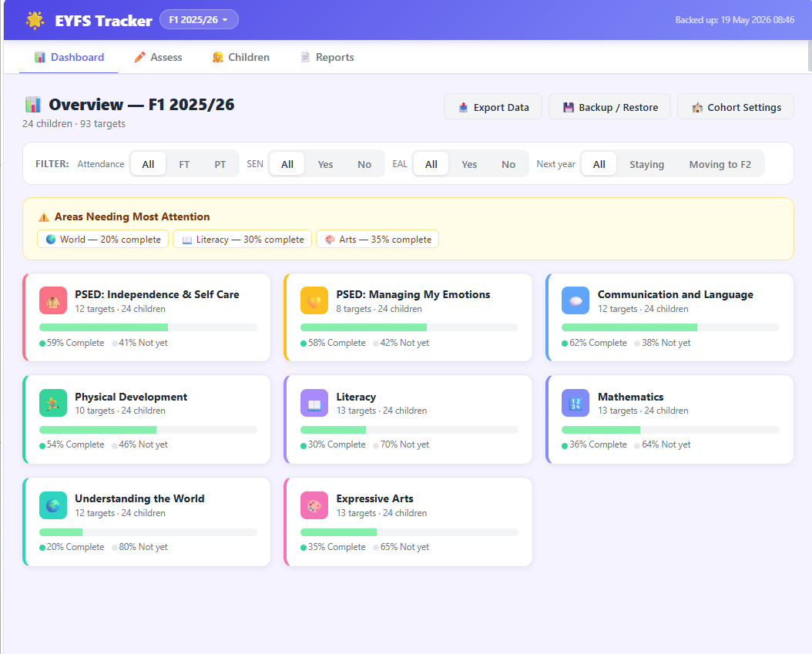This screenshot has width=812, height=654.
Task: Open Backup / Restore
Action: [610, 106]
